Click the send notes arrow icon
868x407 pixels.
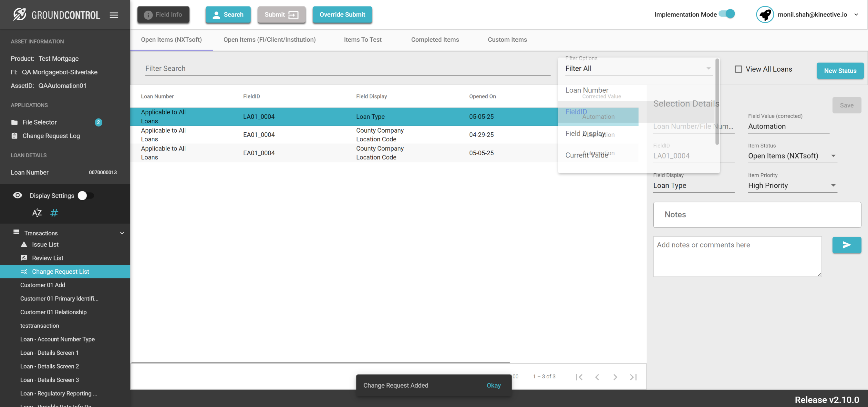846,245
